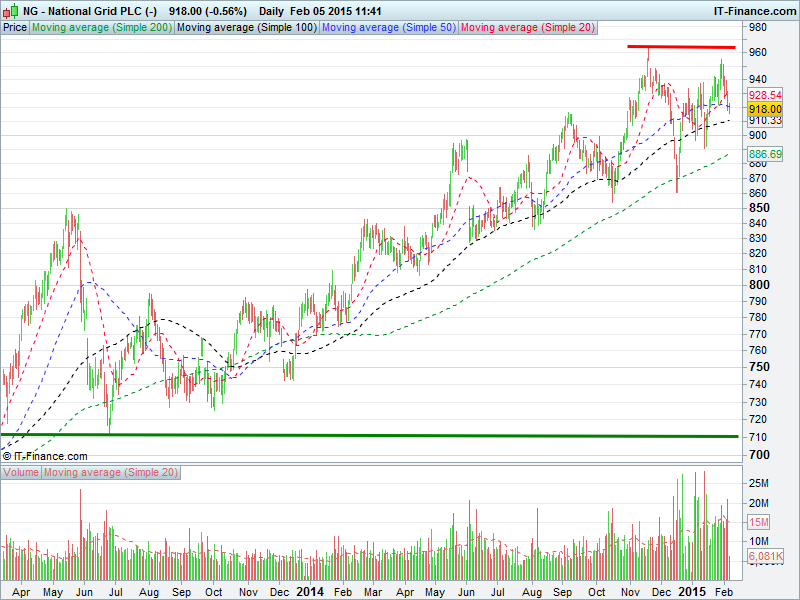Select the Price legend label
The image size is (800, 600).
15,28
